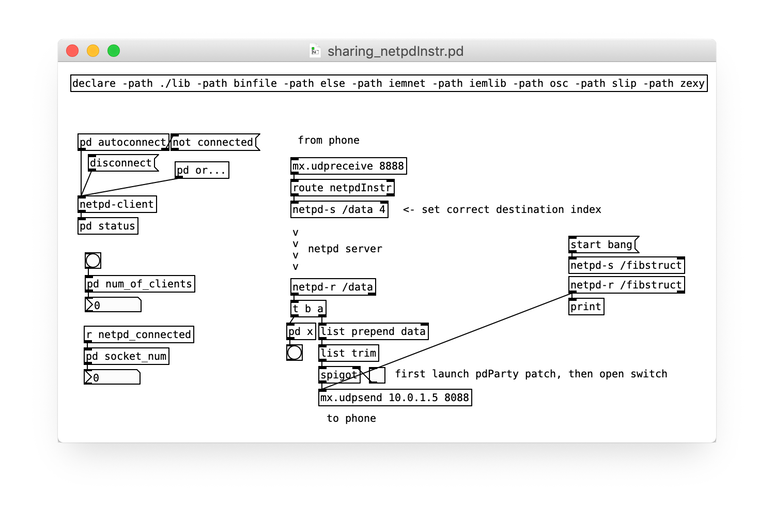Image resolution: width=774 pixels, height=519 pixels.
Task: Select the mx.udpsend 10.0.1.5 8088 object
Action: (394, 398)
